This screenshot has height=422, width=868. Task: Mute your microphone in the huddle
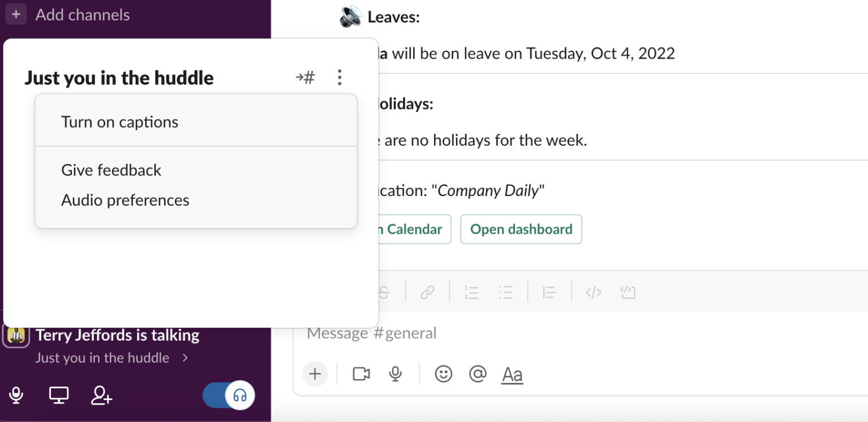tap(16, 395)
